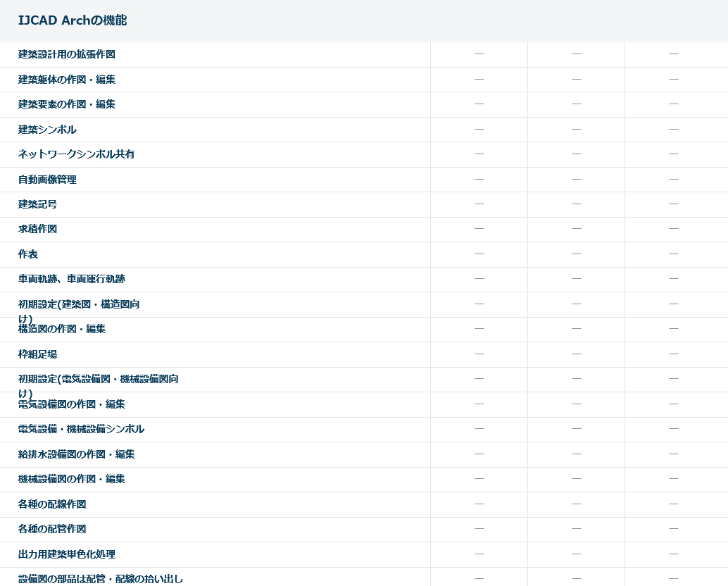Click 電気設備・機械設備シンボル feature label

[x=81, y=429]
